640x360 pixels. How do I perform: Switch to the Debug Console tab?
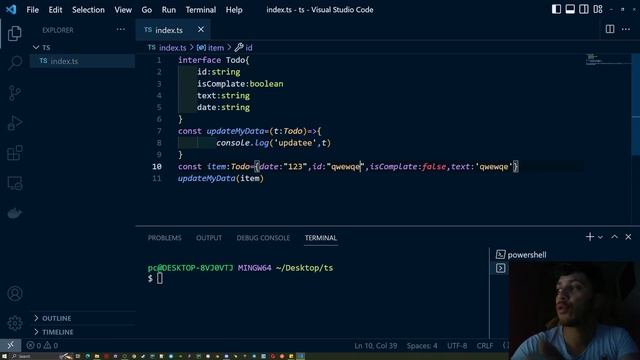263,238
